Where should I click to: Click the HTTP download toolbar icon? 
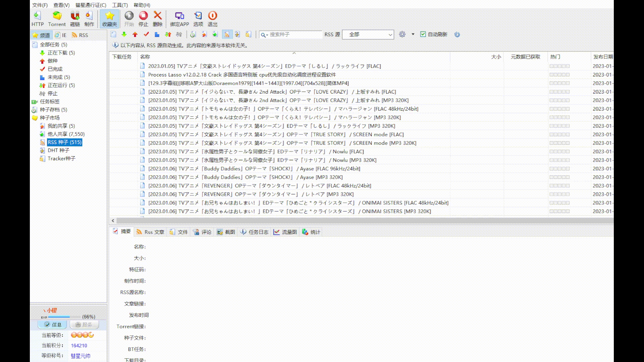(38, 19)
